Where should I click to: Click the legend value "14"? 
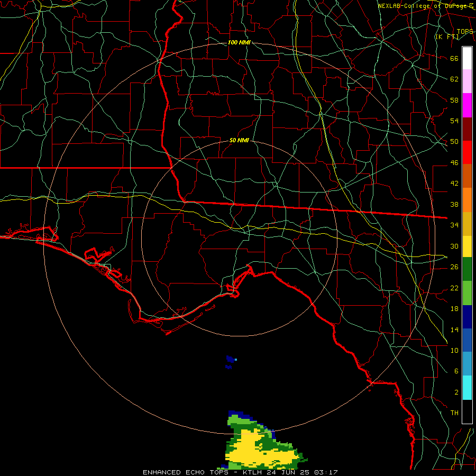tap(454, 329)
